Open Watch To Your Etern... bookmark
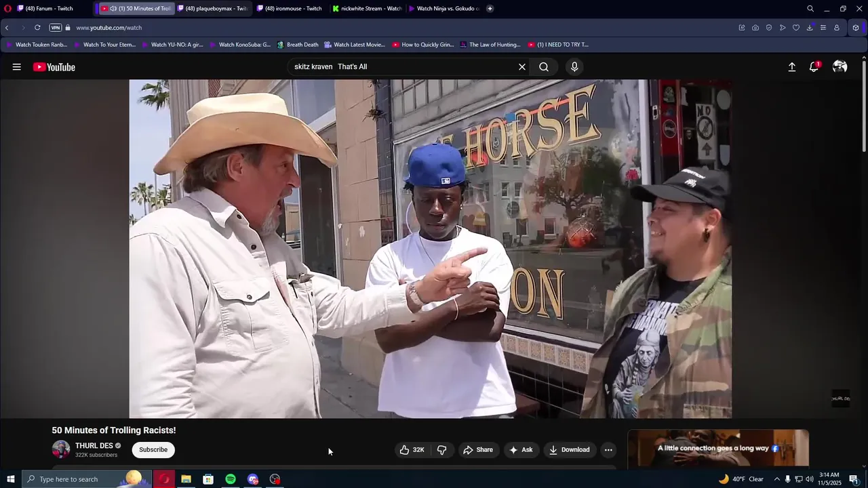Image resolution: width=868 pixels, height=488 pixels. click(x=105, y=45)
